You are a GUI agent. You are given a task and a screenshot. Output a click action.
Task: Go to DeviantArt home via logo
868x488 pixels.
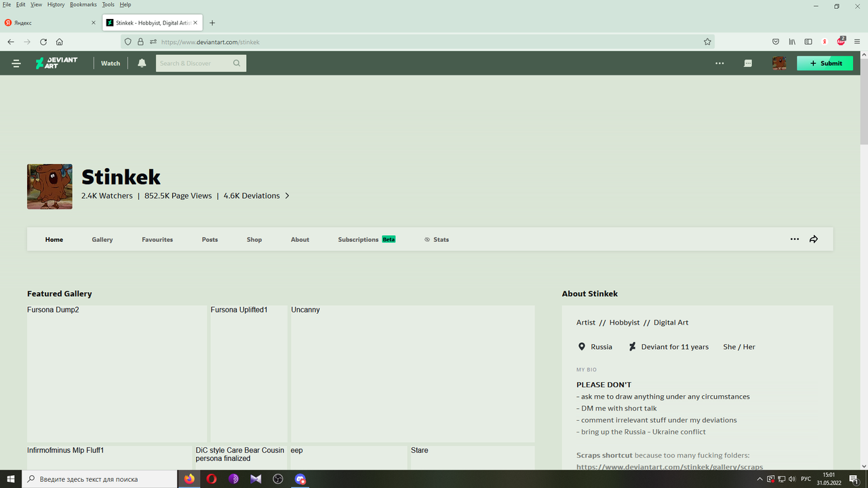pos(56,63)
